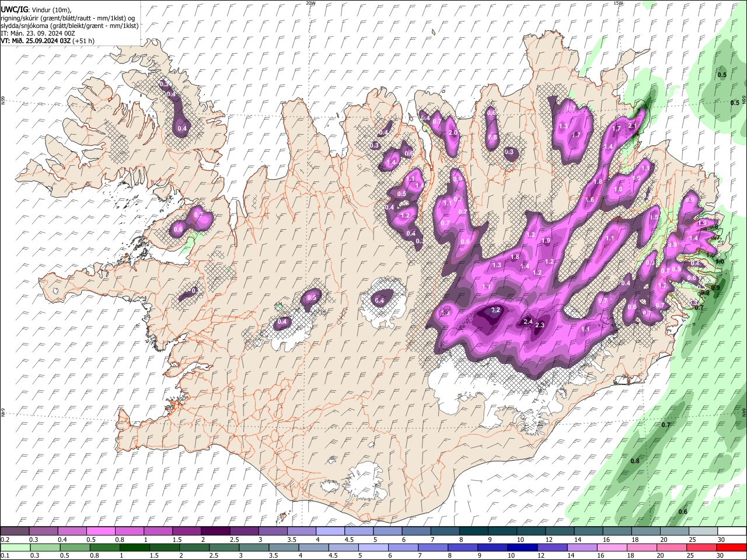Pick the light lavender upper swatch for 4–4.5
Screen dimensions: 747x560
click(330, 531)
